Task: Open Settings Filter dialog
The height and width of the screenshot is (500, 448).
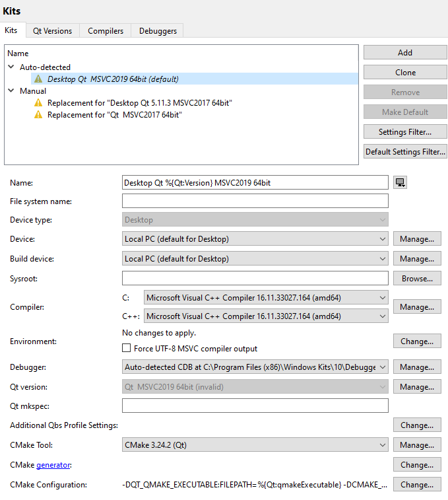Action: tap(405, 131)
